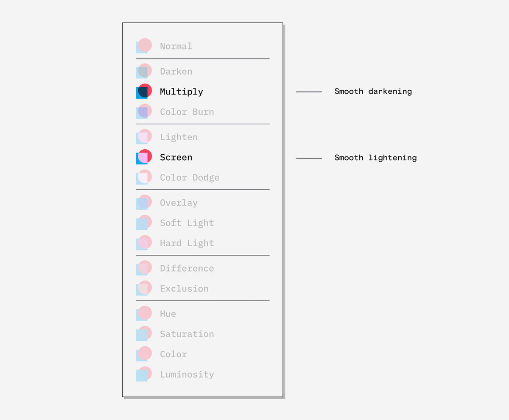Choose Hard Light blend mode
The height and width of the screenshot is (420, 509).
[187, 243]
